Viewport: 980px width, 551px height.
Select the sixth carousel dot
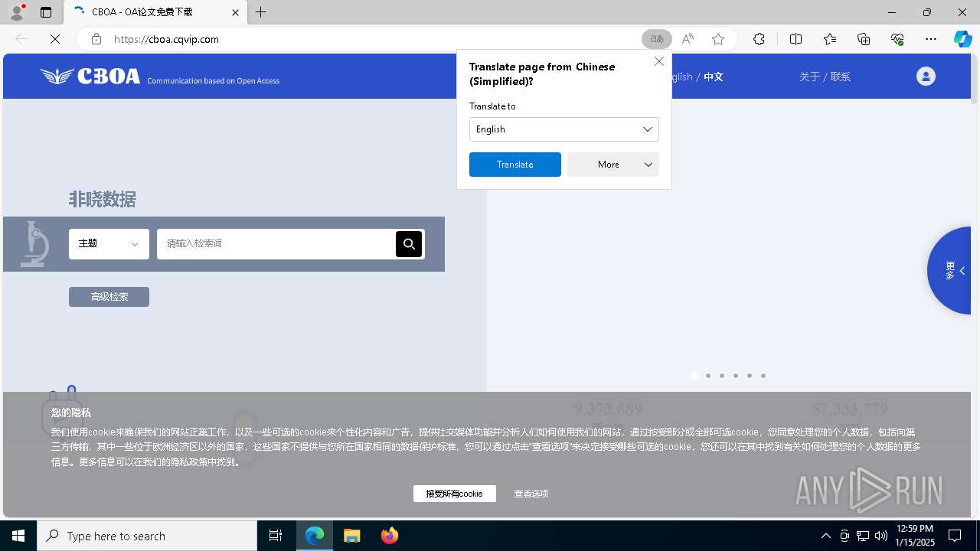763,376
